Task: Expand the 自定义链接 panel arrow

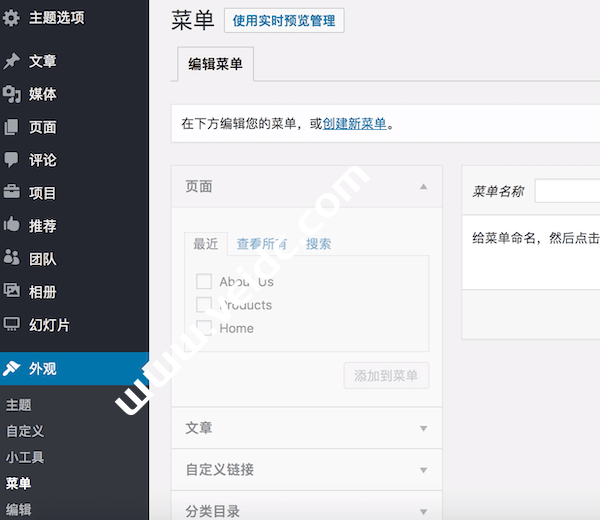Action: pos(423,470)
